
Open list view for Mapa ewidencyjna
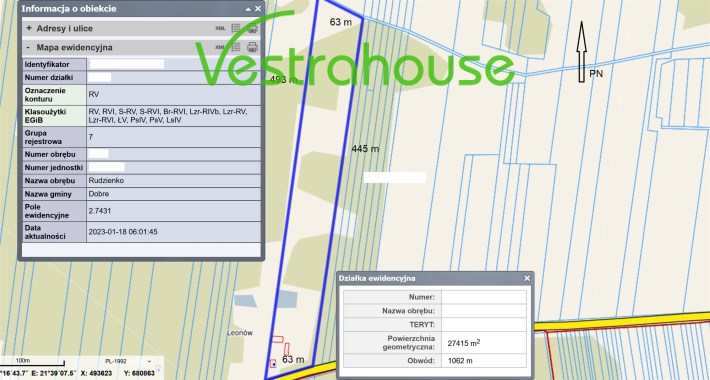tap(236, 47)
